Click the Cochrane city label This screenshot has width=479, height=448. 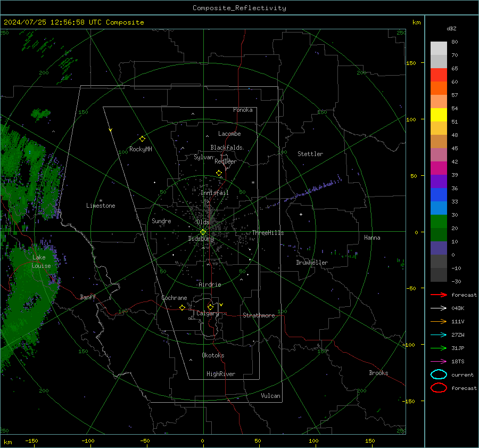click(174, 298)
